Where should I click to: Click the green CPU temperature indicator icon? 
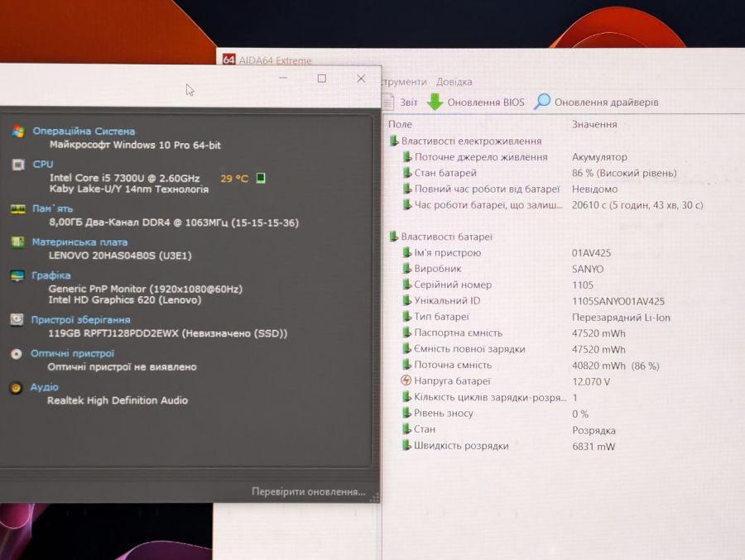261,178
